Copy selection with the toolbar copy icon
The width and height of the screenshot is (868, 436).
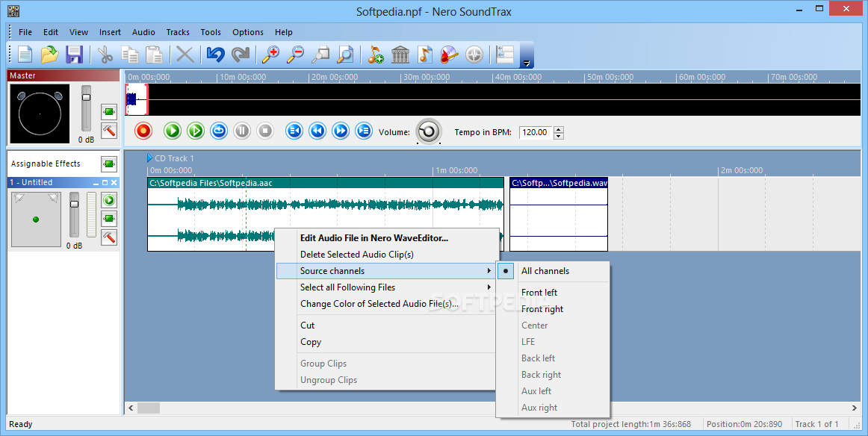(129, 54)
